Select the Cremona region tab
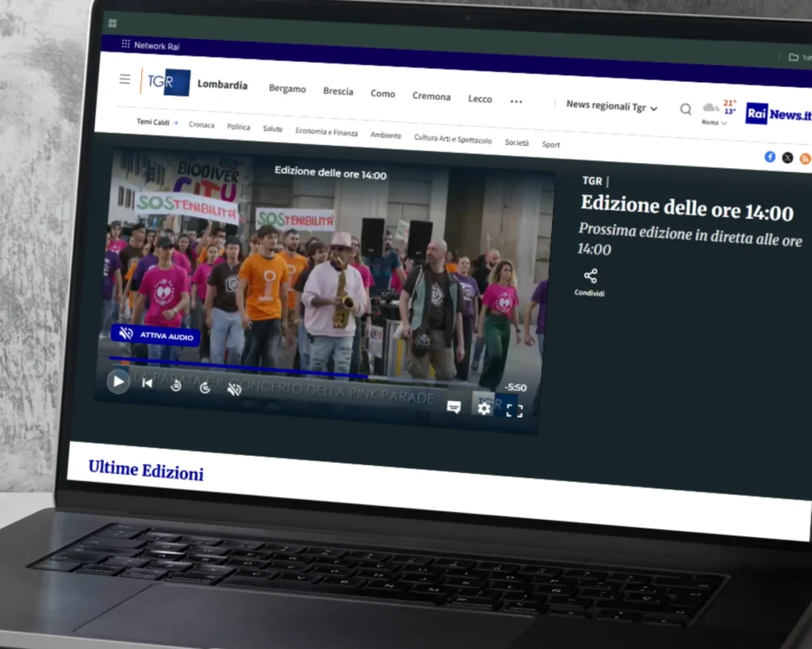The height and width of the screenshot is (649, 812). coord(431,96)
